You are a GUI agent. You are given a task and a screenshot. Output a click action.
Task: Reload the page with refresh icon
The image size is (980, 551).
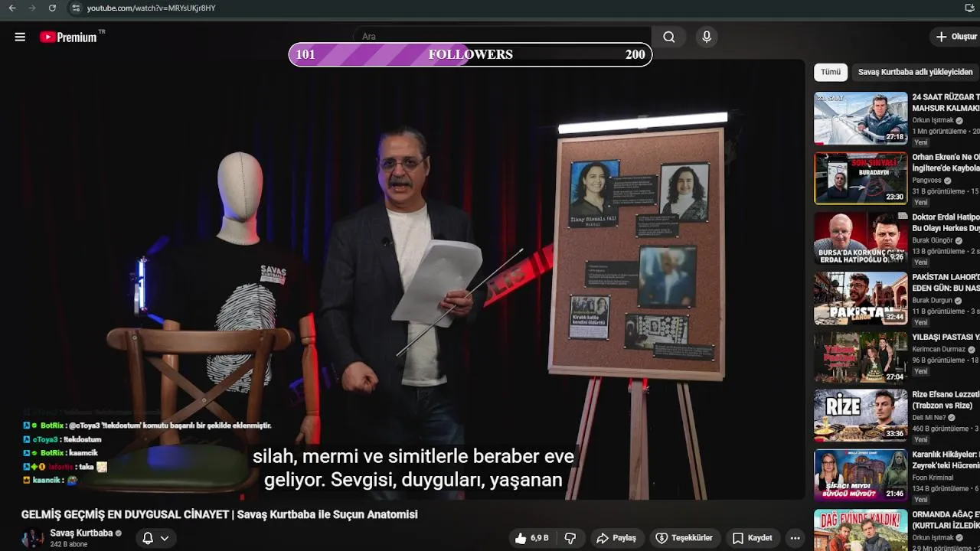[x=52, y=8]
